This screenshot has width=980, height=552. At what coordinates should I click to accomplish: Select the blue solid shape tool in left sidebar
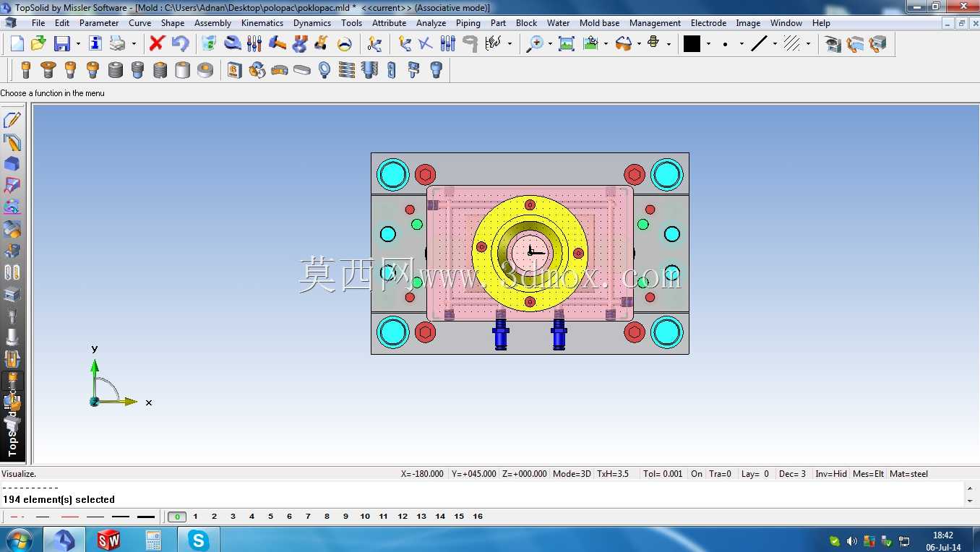coord(12,163)
